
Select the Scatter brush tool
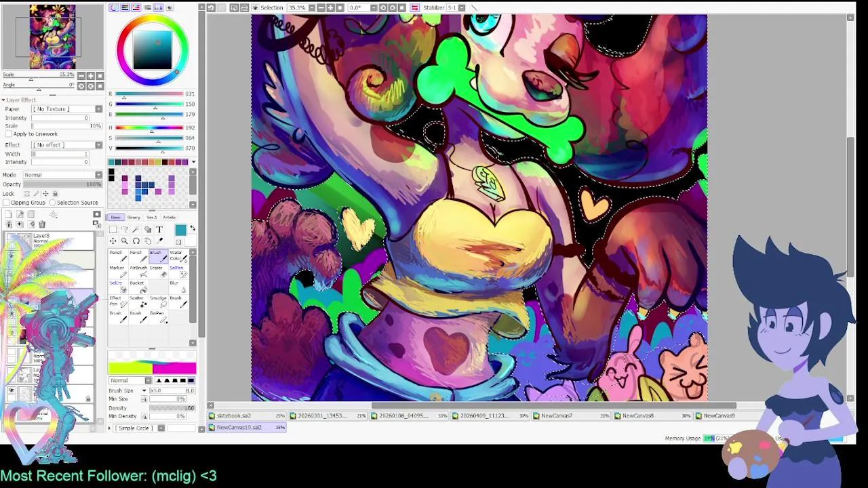click(138, 302)
